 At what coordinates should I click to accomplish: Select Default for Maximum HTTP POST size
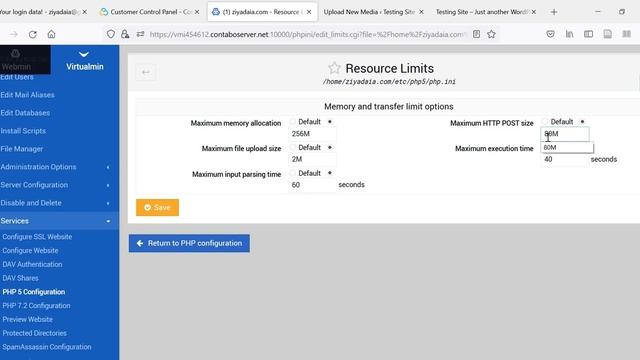[x=545, y=122]
